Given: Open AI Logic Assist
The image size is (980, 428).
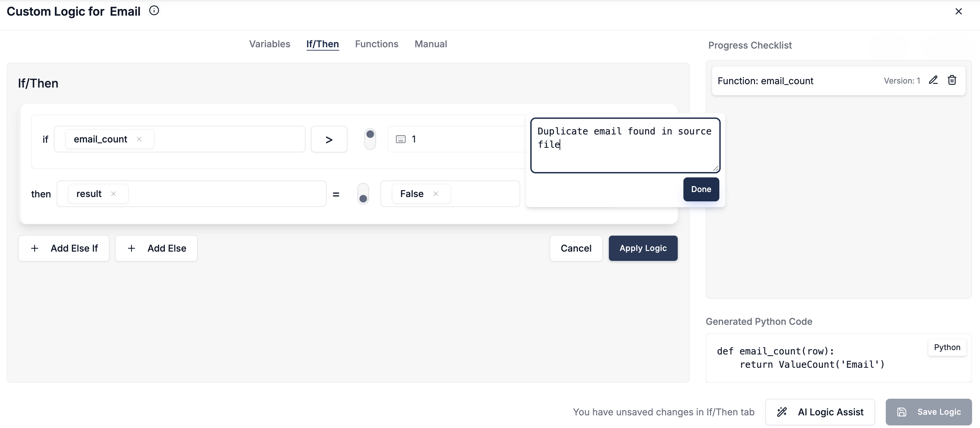Looking at the screenshot, I should pyautogui.click(x=820, y=412).
